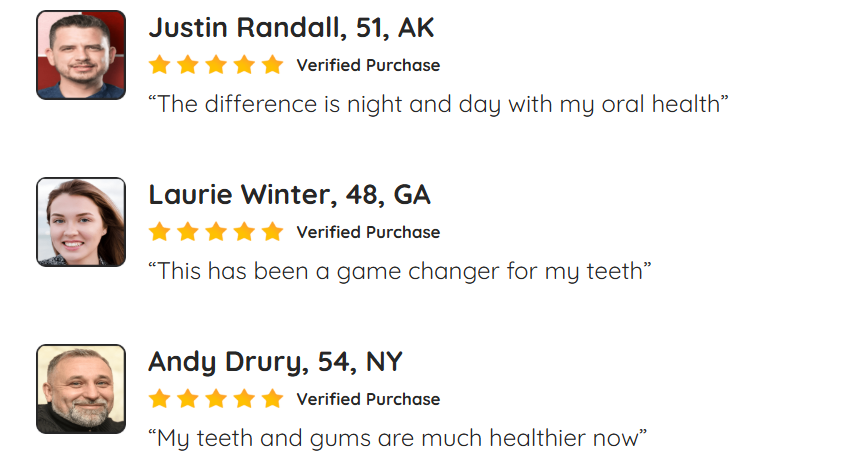Click second star in Laurie Winter's rating

pyautogui.click(x=187, y=233)
